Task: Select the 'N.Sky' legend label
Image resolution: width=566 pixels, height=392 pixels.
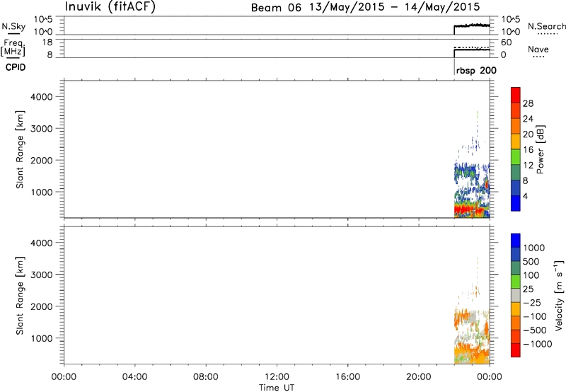Action: (13, 26)
